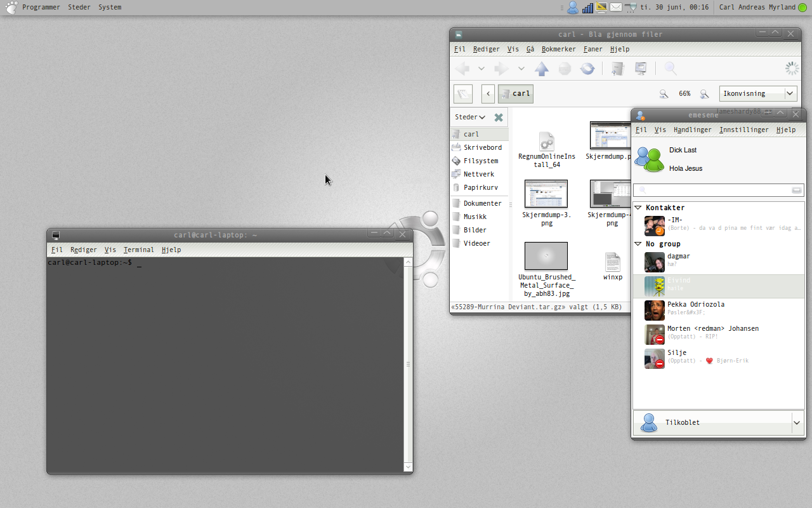Image resolution: width=812 pixels, height=508 pixels.
Task: Select the Skjermdump-3.png thumbnail
Action: [x=546, y=194]
